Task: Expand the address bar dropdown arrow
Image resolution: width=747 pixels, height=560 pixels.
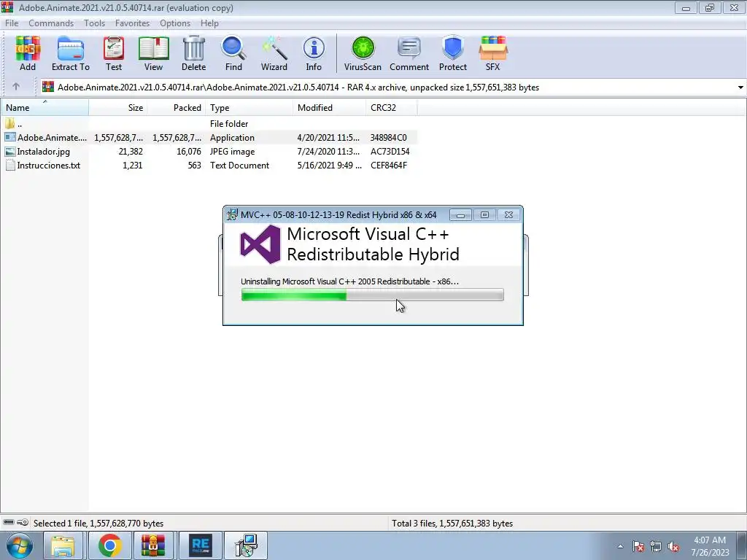Action: click(740, 87)
